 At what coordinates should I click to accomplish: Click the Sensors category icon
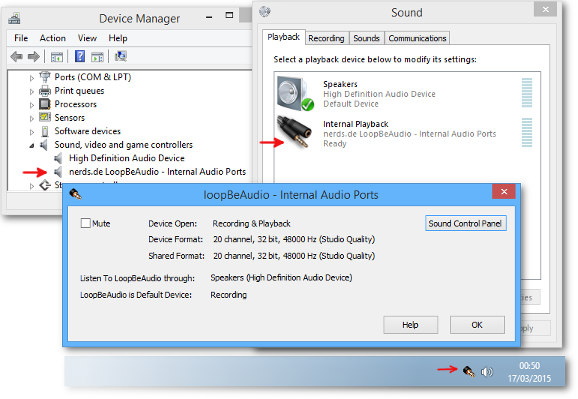click(45, 117)
